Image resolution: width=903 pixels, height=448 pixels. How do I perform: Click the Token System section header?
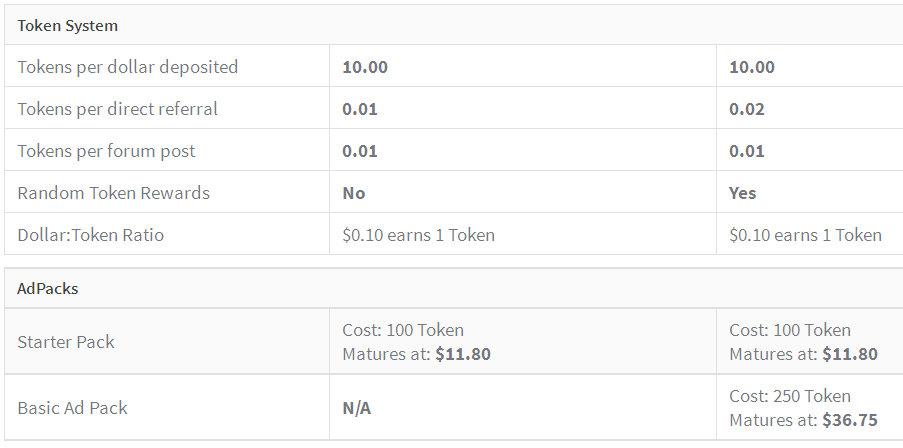click(67, 26)
